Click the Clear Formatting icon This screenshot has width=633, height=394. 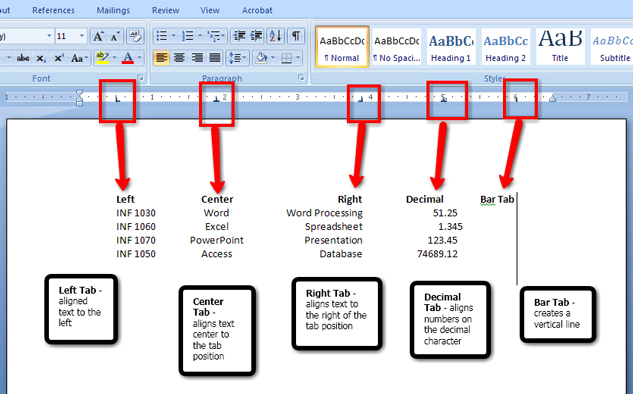click(x=135, y=36)
